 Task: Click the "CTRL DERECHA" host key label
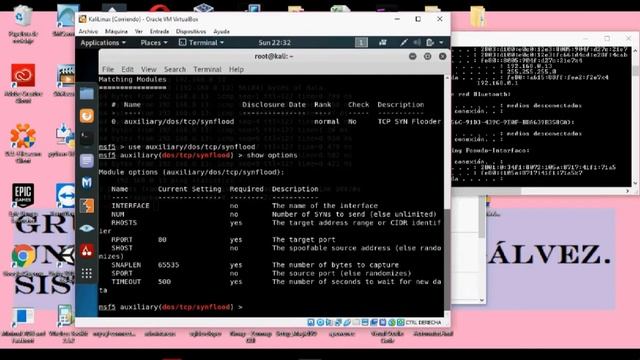[423, 322]
